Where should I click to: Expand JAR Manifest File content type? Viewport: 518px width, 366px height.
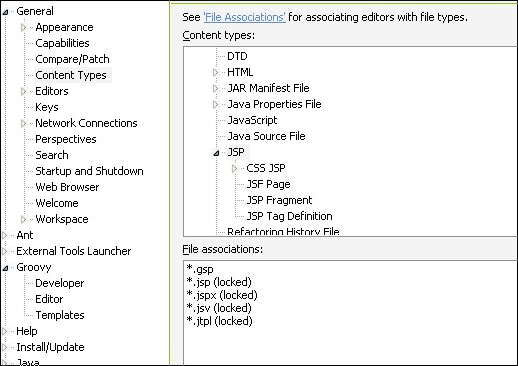click(215, 88)
